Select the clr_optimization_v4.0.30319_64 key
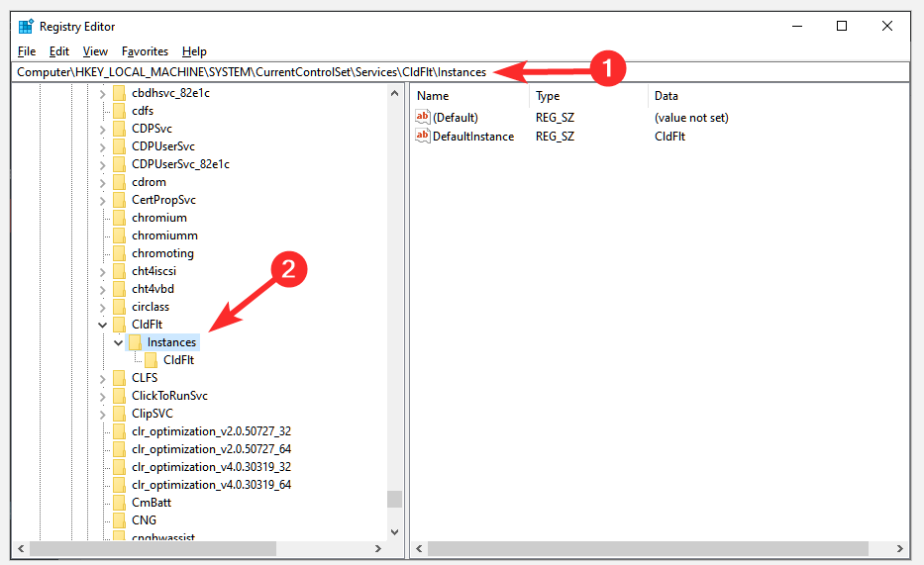Image resolution: width=924 pixels, height=565 pixels. pos(212,485)
